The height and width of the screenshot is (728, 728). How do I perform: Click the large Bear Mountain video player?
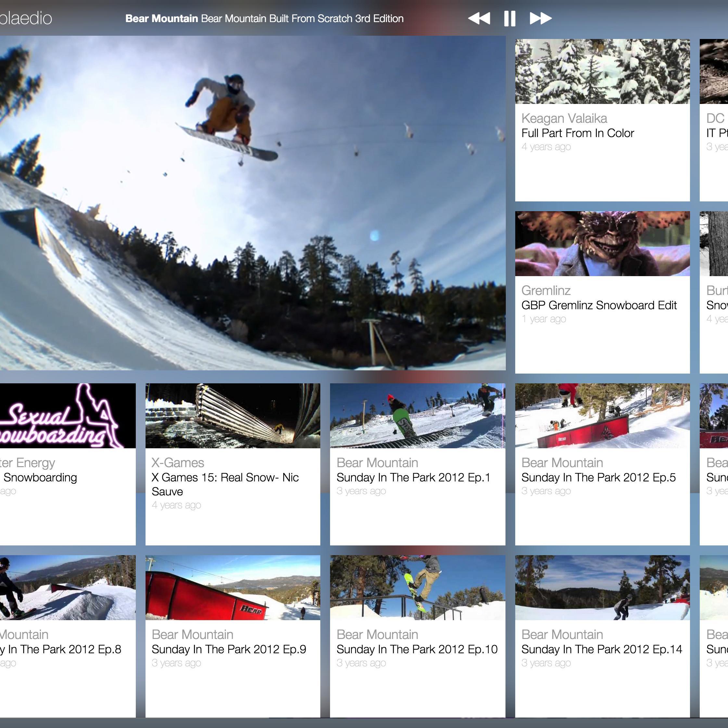(x=252, y=203)
